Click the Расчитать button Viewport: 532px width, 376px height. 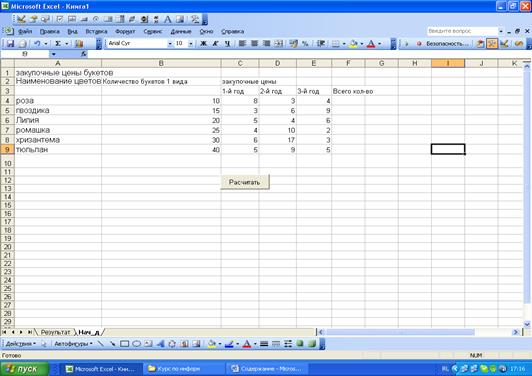[x=245, y=182]
